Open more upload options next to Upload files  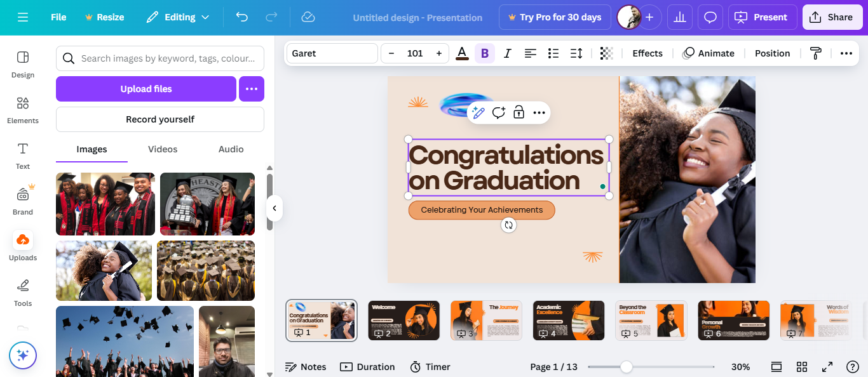252,89
